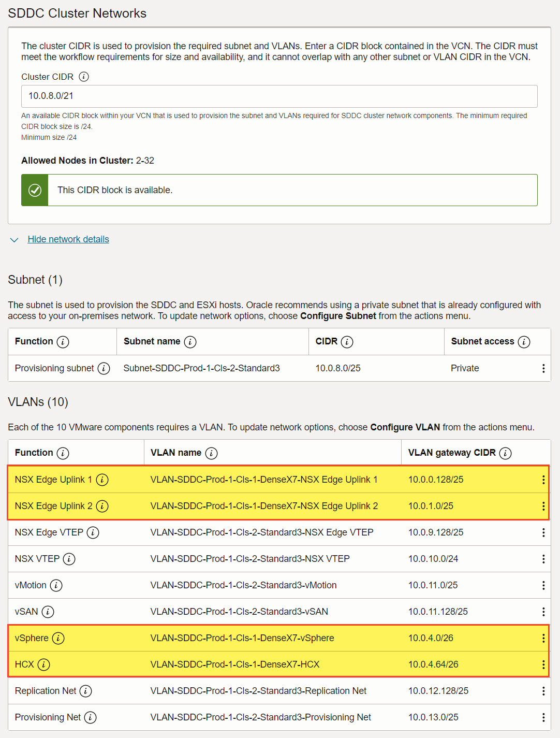The height and width of the screenshot is (738, 560).
Task: Click the VLAN gateway CIDR info icon
Action: coord(505,453)
